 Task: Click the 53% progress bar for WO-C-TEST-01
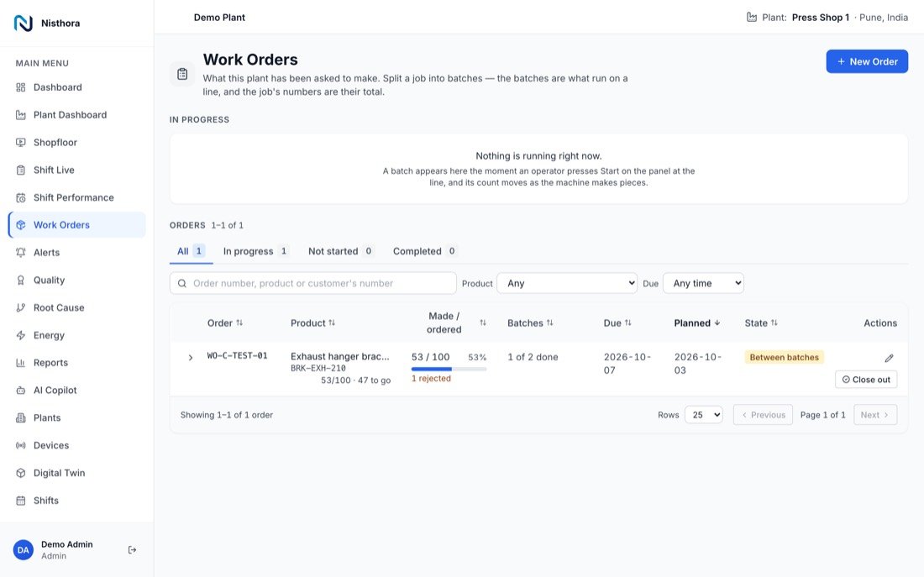tap(449, 369)
